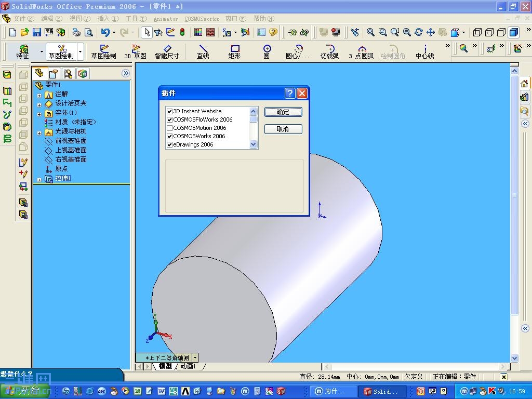Expand the 拉伸1 feature node
The height and width of the screenshot is (399, 532).
point(39,180)
